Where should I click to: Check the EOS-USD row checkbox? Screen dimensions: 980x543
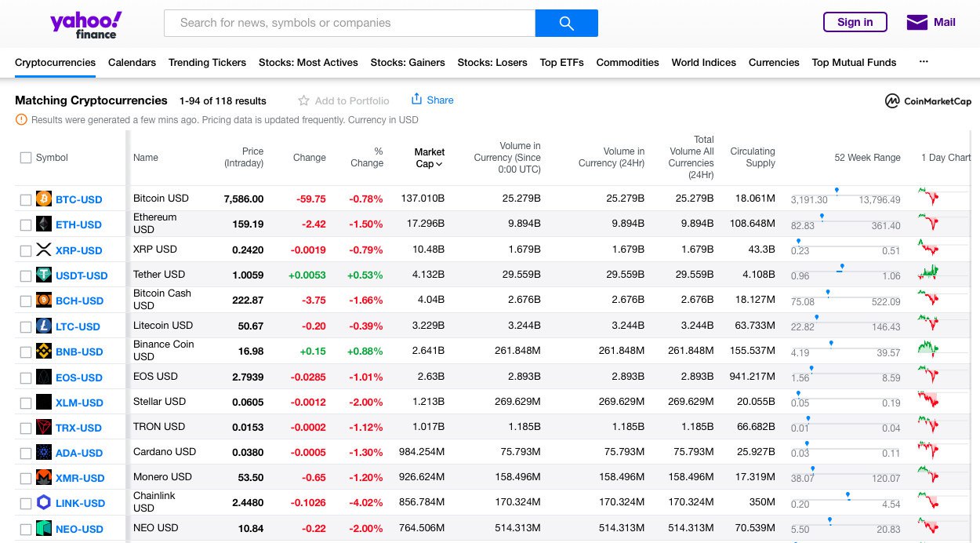pos(26,378)
